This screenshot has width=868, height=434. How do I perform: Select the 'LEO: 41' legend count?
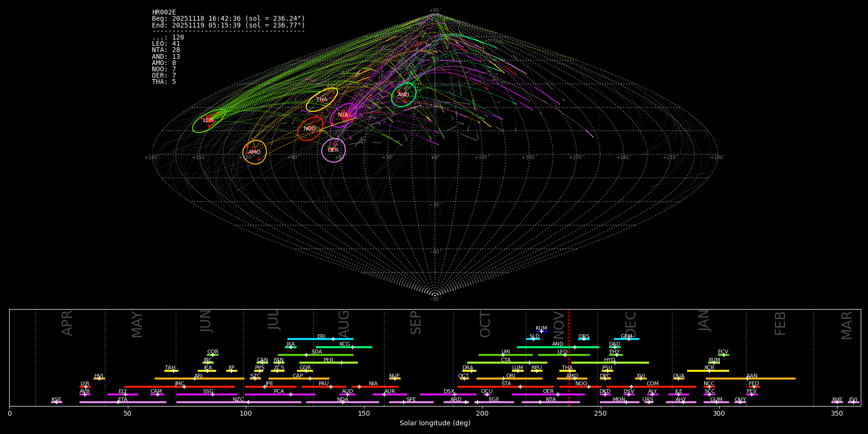point(166,44)
